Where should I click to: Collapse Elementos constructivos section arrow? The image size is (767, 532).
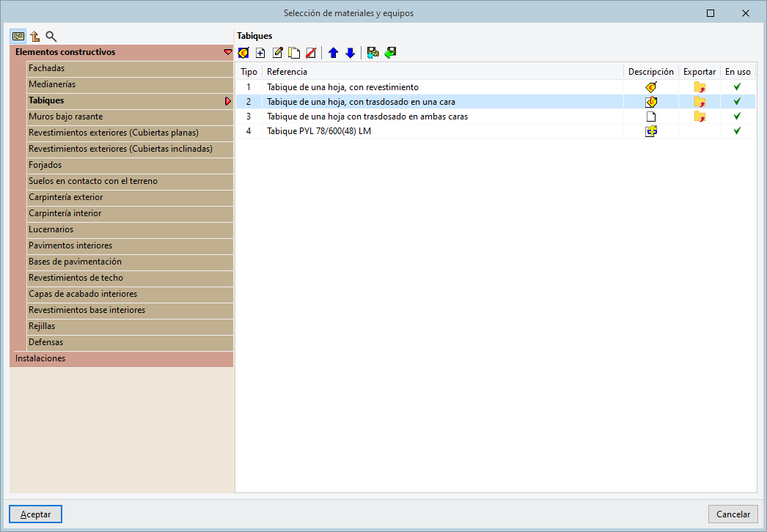point(228,52)
